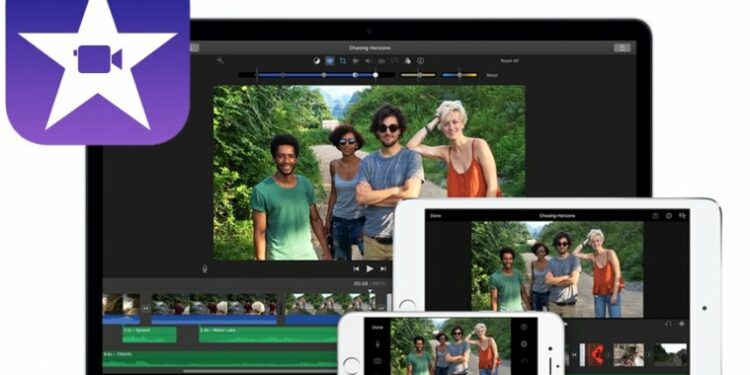Select the Travel background music track
The height and width of the screenshot is (375, 750).
click(x=221, y=359)
